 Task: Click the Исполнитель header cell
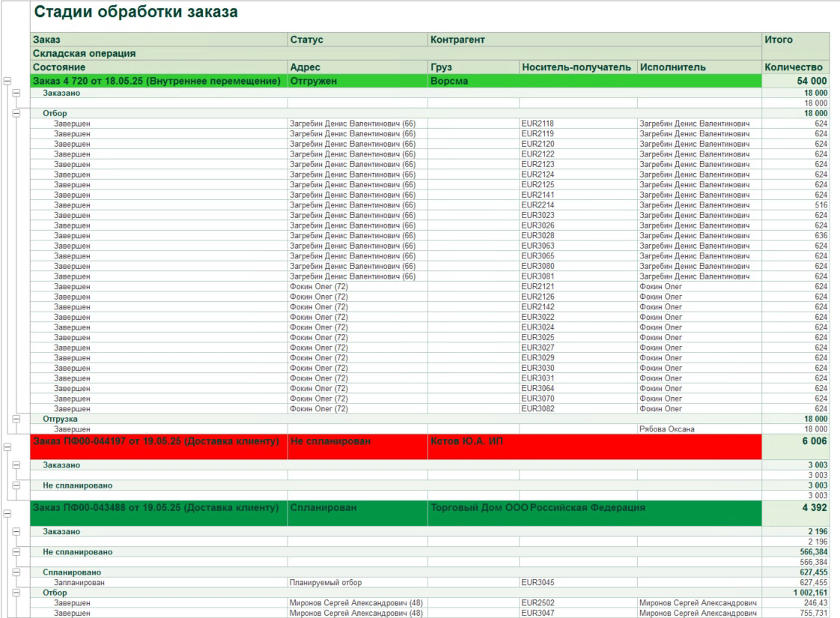[700, 67]
